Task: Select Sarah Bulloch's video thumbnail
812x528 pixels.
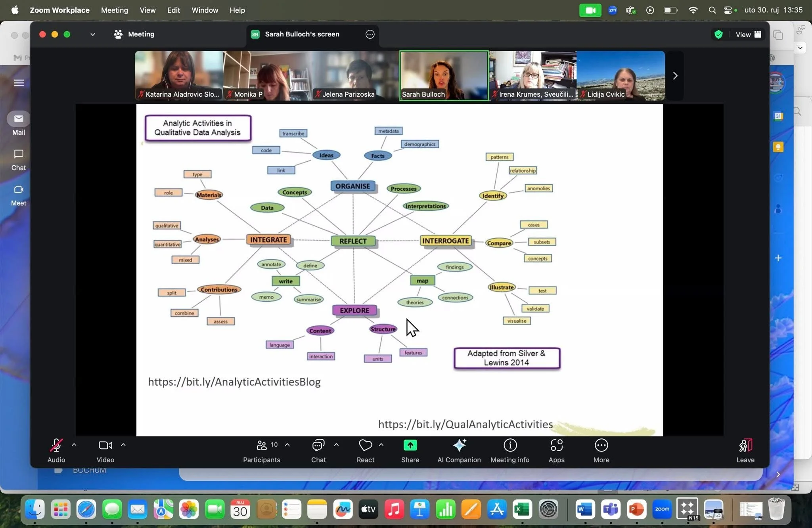Action: coord(444,75)
